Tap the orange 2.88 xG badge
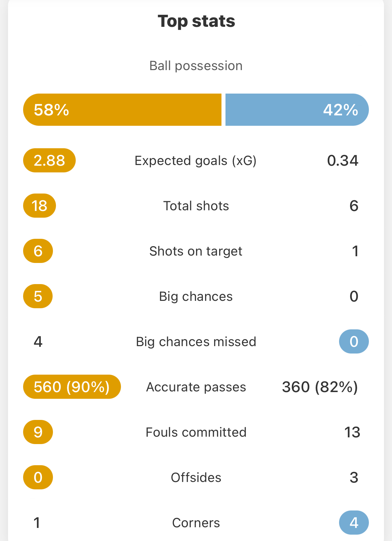Viewport: 392px width, 541px height. point(49,160)
